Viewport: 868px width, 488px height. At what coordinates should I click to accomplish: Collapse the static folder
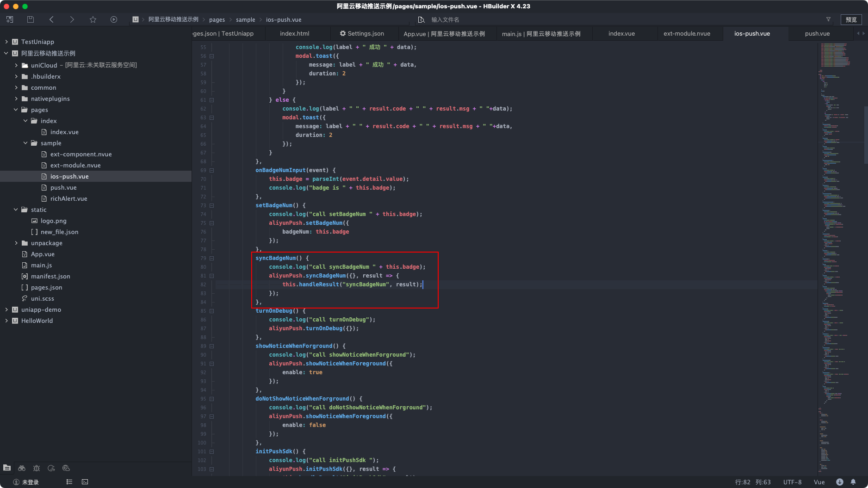click(16, 210)
